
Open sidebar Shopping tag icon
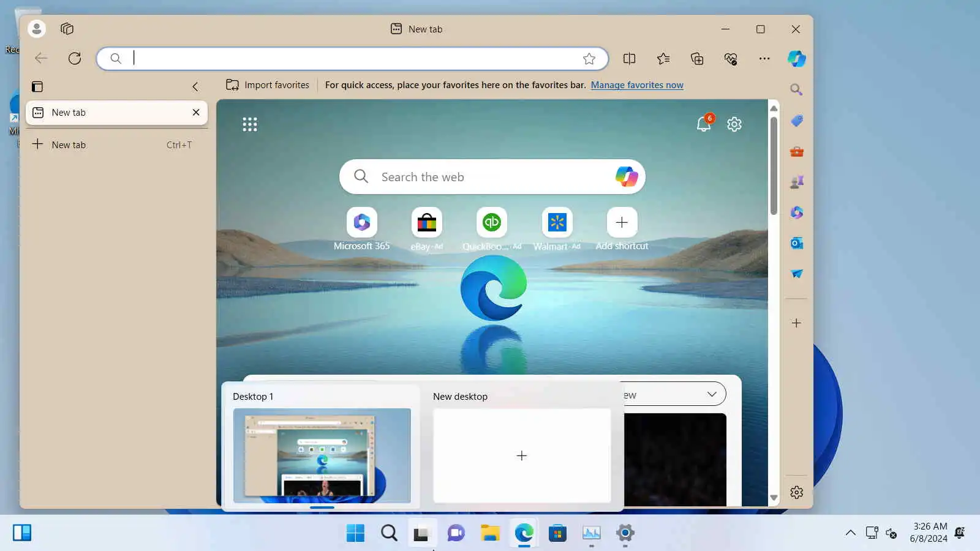[x=796, y=121]
